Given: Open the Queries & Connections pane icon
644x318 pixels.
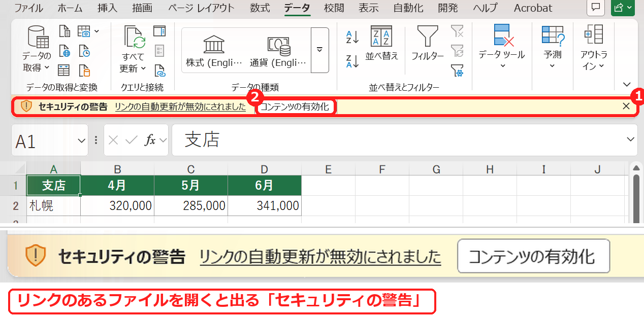Looking at the screenshot, I should 159,31.
